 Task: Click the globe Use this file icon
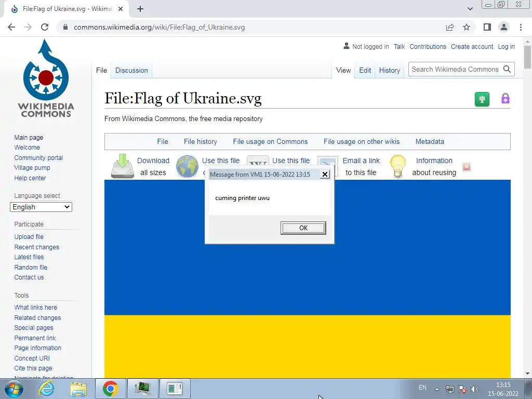coord(187,166)
